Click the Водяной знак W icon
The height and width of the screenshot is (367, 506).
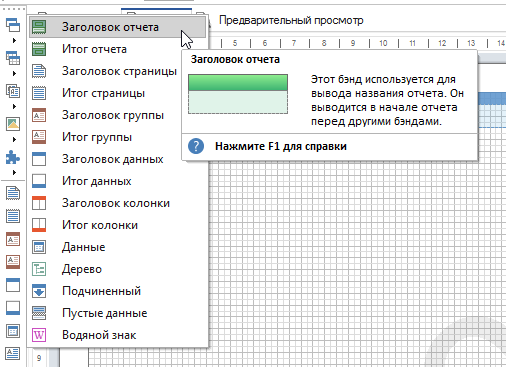pyautogui.click(x=39, y=335)
